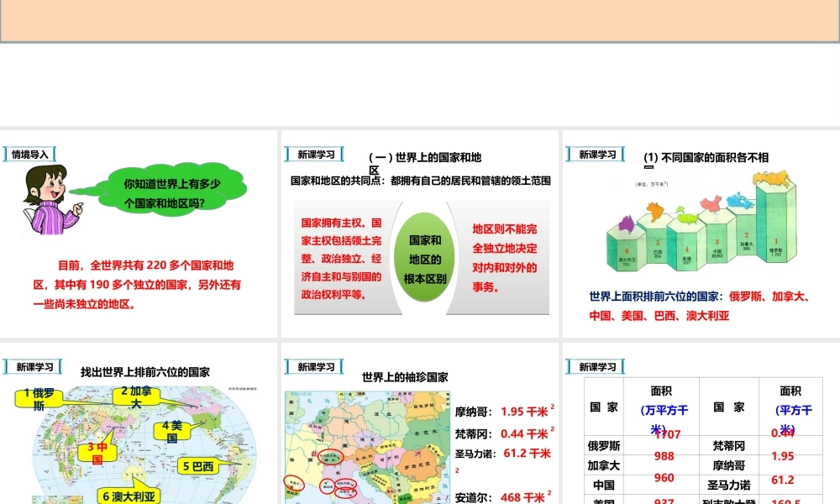Select the red paragraph about 220 多个国家和地区

[x=137, y=285]
